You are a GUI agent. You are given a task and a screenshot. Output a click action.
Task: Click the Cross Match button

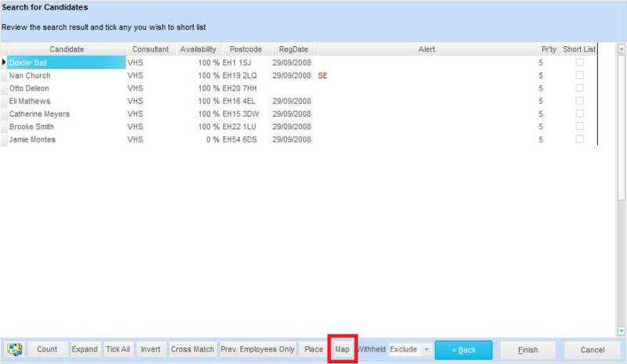point(192,349)
